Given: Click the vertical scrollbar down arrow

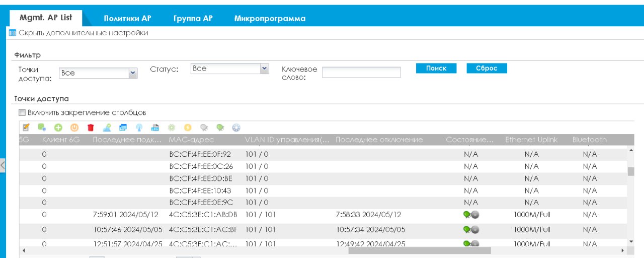Looking at the screenshot, I should 631,241.
